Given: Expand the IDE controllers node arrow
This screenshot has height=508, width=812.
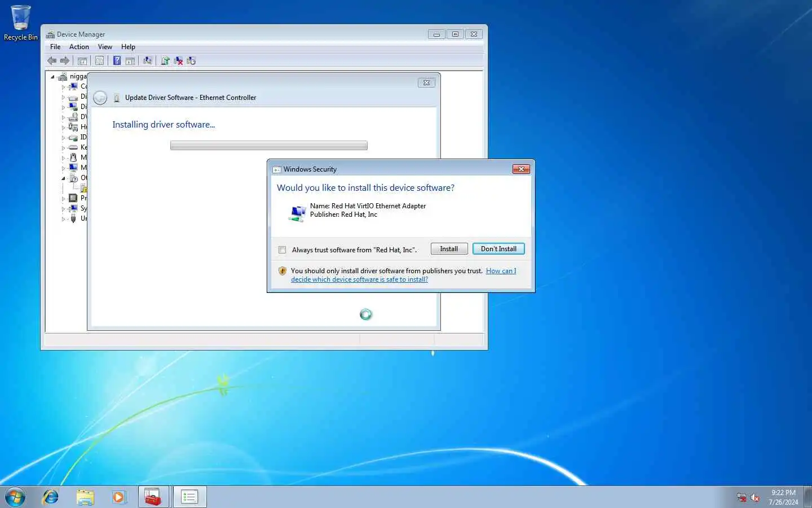Looking at the screenshot, I should (63, 138).
